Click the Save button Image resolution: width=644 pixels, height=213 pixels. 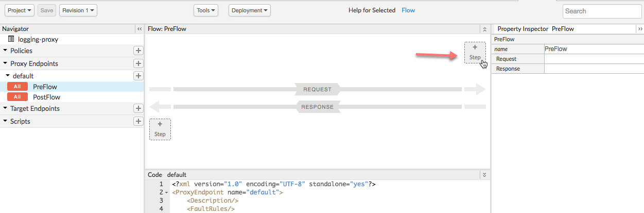pyautogui.click(x=47, y=10)
